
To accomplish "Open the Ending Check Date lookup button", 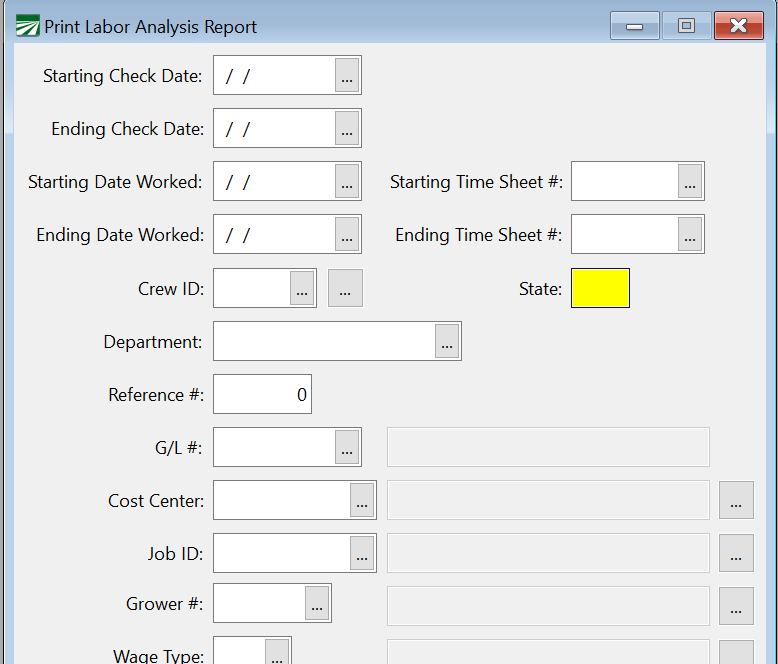I will [x=347, y=129].
